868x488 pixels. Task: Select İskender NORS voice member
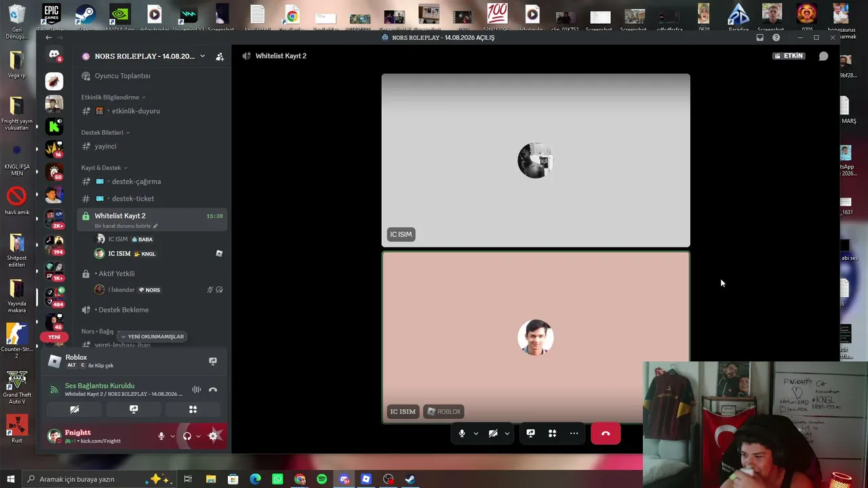159,290
